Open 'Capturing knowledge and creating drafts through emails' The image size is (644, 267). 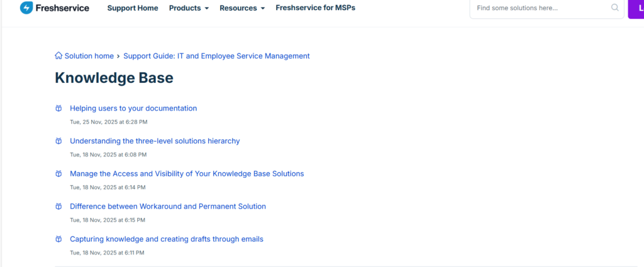(x=167, y=239)
